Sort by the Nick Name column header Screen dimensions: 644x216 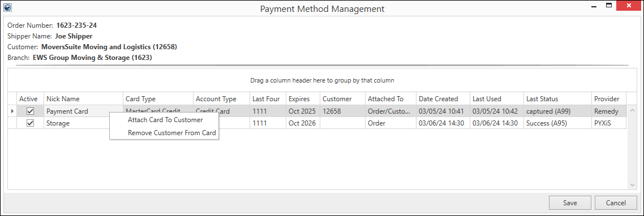[83, 98]
